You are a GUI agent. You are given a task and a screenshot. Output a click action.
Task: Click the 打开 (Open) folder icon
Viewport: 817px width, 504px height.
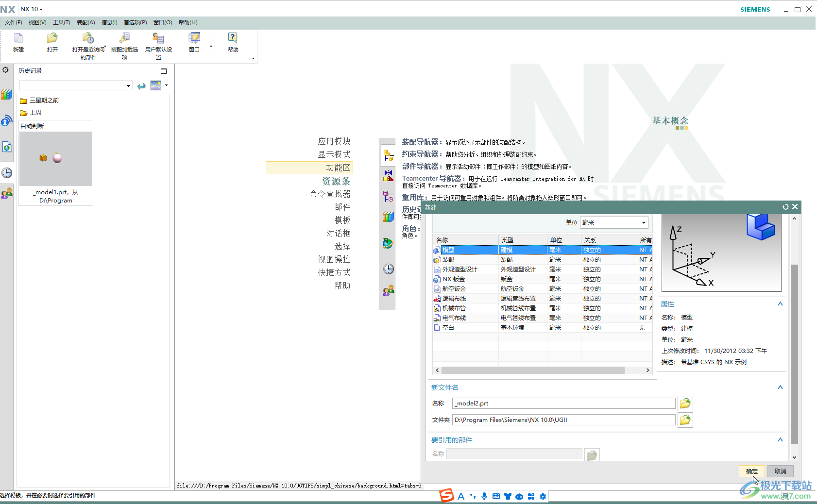tap(52, 38)
